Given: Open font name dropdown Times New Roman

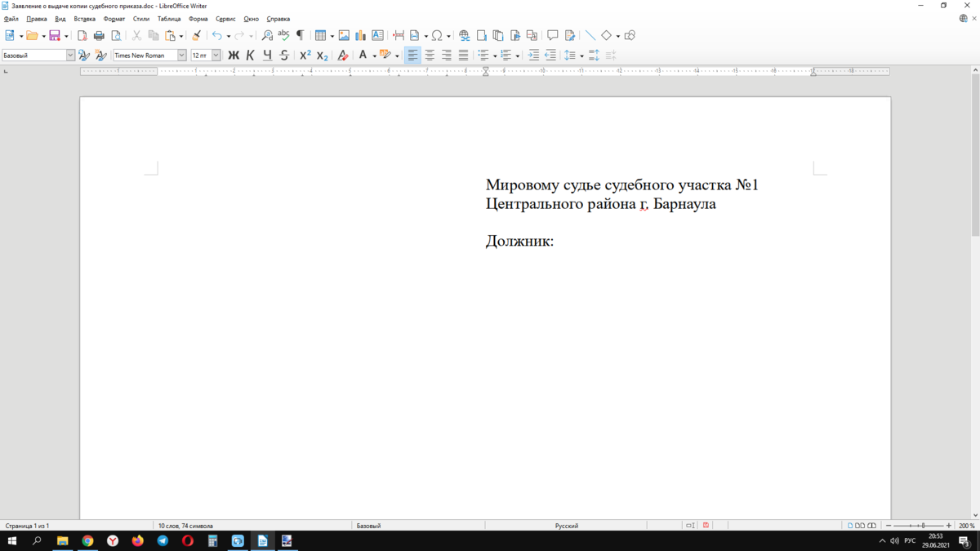Looking at the screenshot, I should [182, 56].
